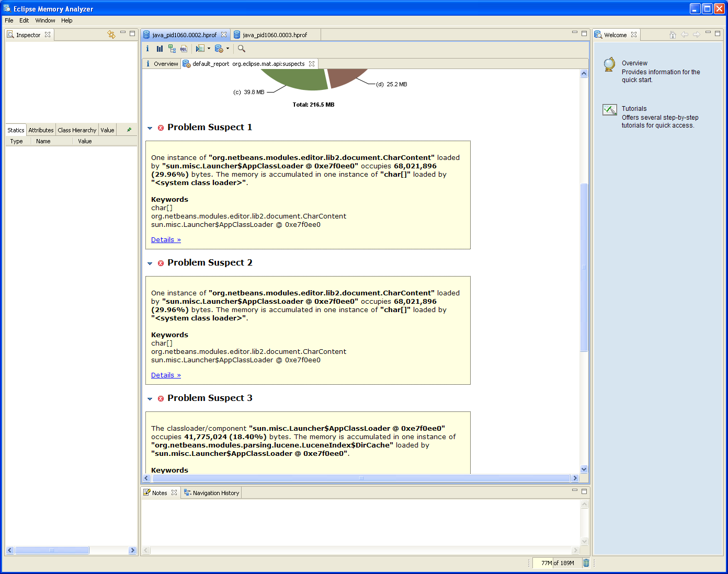Click the Problem Suspect 3 red error icon
The image size is (728, 574).
click(x=161, y=398)
